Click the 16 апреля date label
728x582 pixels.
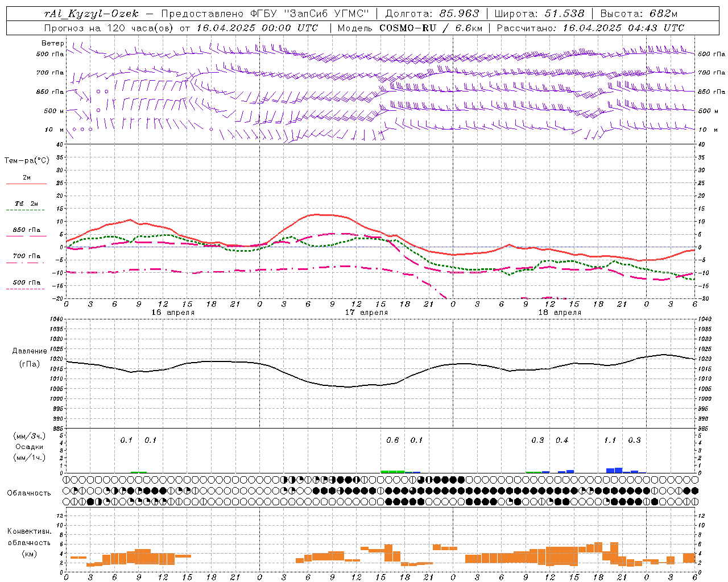click(x=173, y=313)
